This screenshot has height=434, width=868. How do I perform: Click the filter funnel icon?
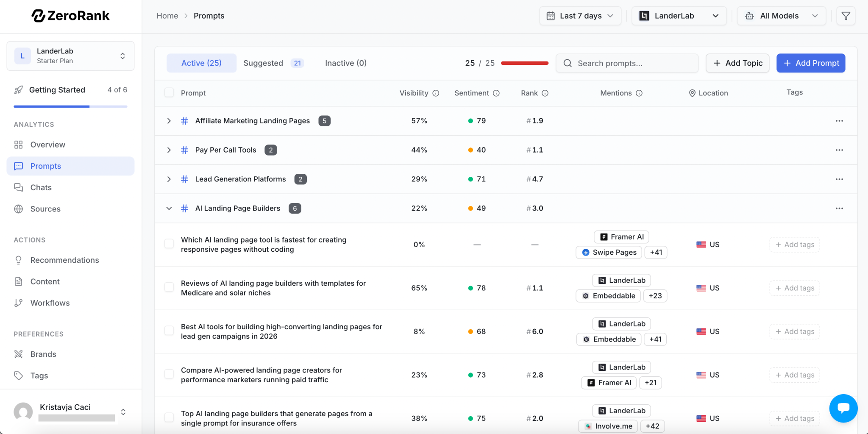846,16
